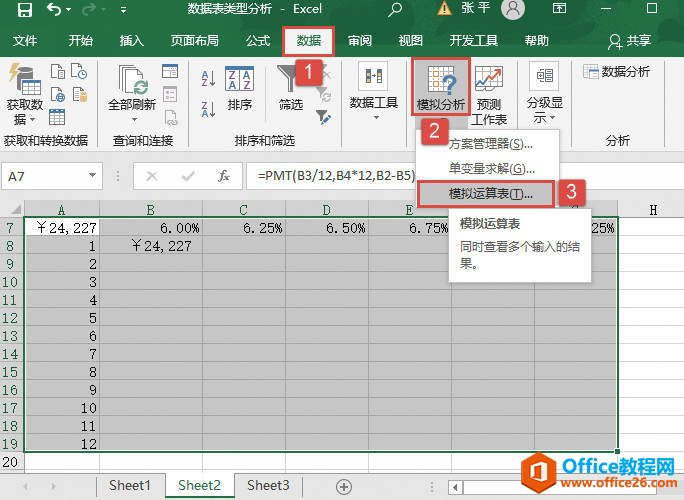684x500 pixels.
Task: Open the Sort (排序) dialog button
Action: point(239,88)
